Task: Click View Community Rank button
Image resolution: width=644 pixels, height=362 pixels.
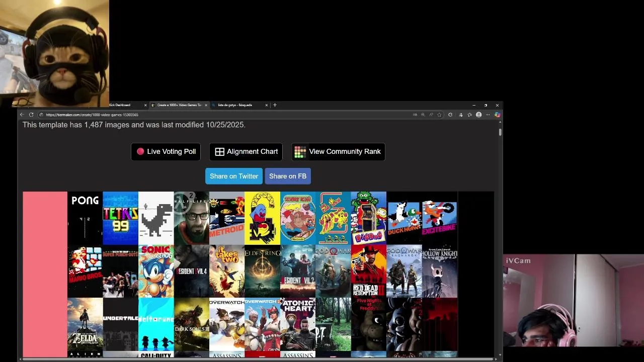Action: (x=338, y=151)
